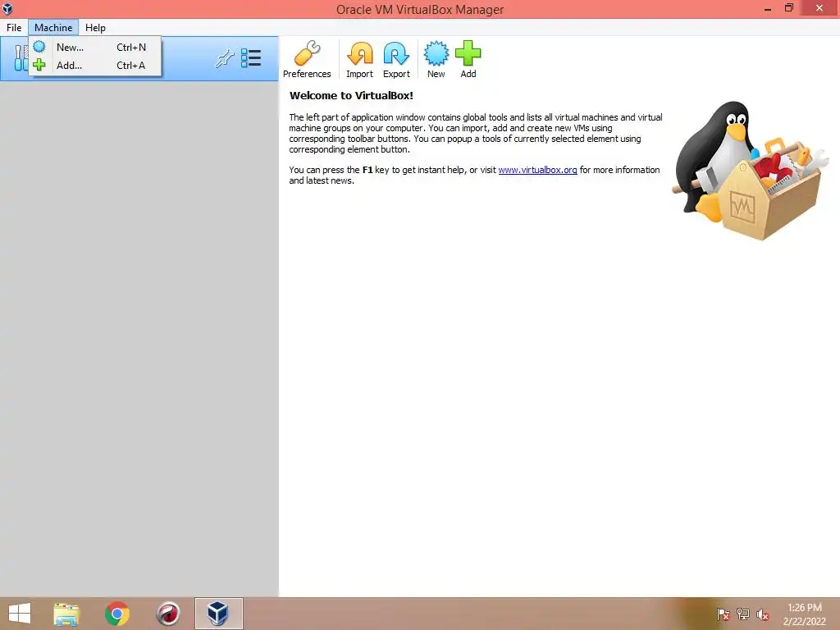
Task: Open the File menu
Action: coord(14,27)
